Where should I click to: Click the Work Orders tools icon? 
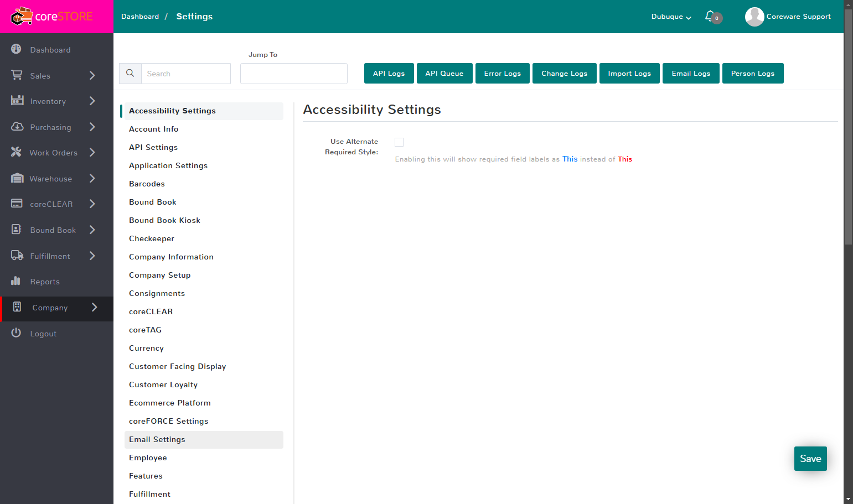(17, 152)
